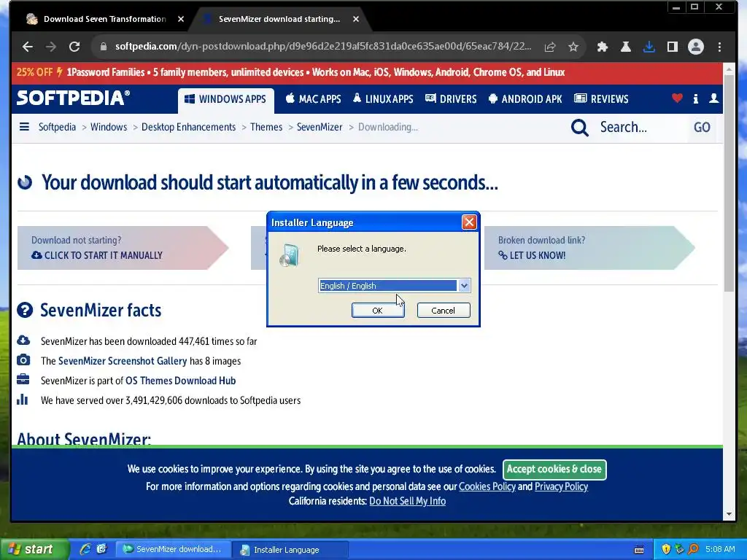This screenshot has width=747, height=560.
Task: Show Chrome downloads tray icon
Action: tap(649, 47)
